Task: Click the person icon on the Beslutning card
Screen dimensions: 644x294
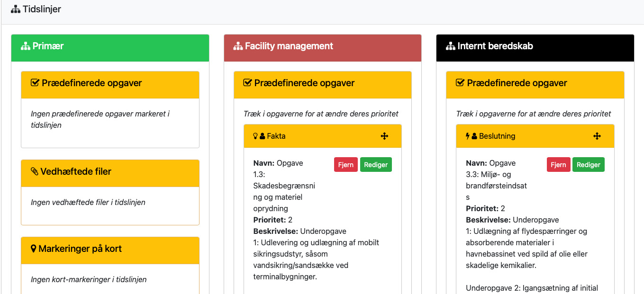Action: pyautogui.click(x=475, y=136)
